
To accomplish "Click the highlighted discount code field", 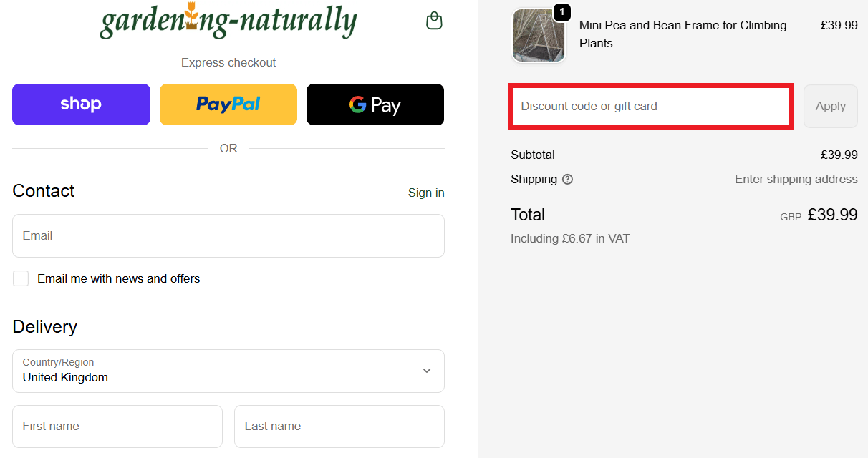I will (x=650, y=106).
